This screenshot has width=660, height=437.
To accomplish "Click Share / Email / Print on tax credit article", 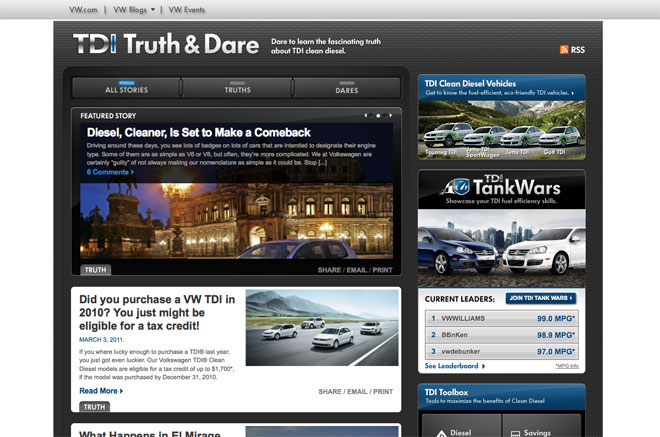I will pos(356,392).
